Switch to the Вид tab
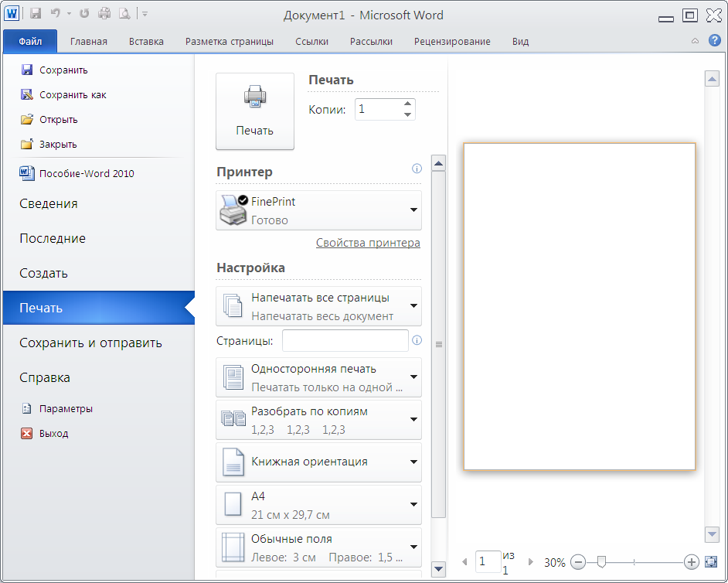Screen dimensions: 728x583 (x=520, y=41)
